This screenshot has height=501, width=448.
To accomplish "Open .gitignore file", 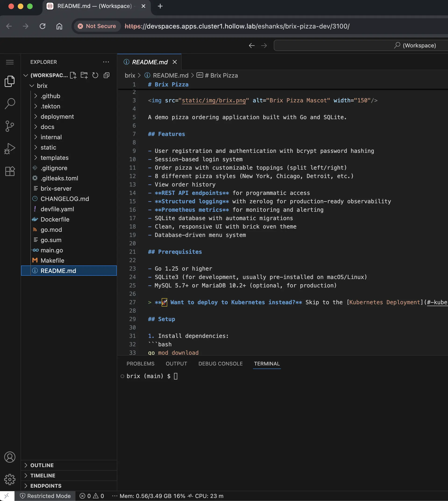I will (x=69, y=168).
